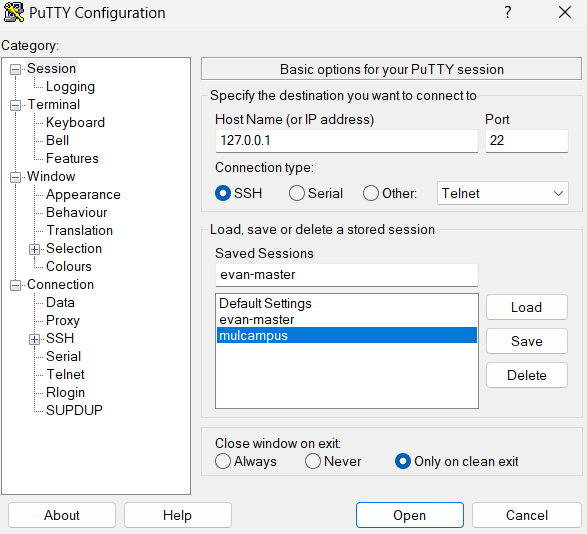The image size is (587, 534).
Task: Open the Telnet connection type dropdown
Action: [502, 193]
